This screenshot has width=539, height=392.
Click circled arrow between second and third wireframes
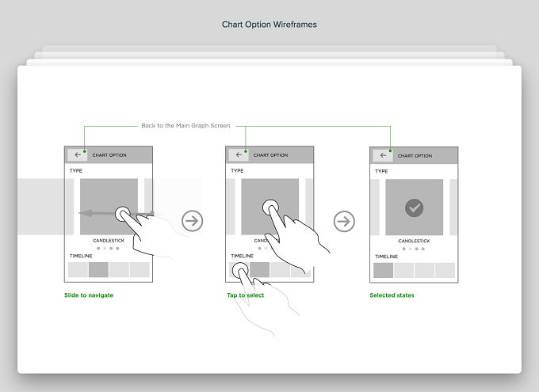[344, 221]
